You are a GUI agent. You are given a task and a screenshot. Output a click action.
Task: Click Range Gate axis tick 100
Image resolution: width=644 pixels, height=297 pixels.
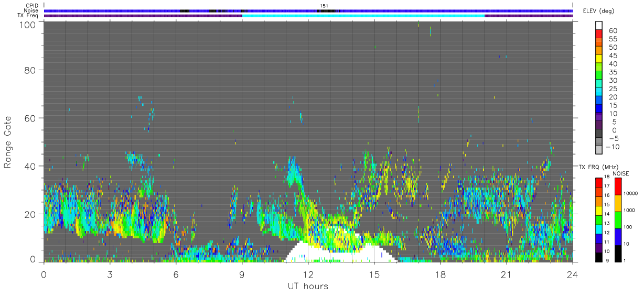pos(28,24)
